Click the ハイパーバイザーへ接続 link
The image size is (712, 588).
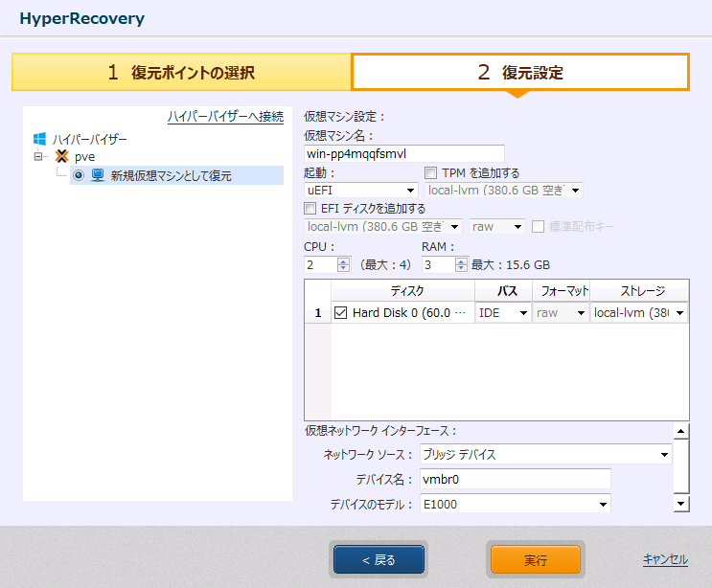pyautogui.click(x=225, y=117)
